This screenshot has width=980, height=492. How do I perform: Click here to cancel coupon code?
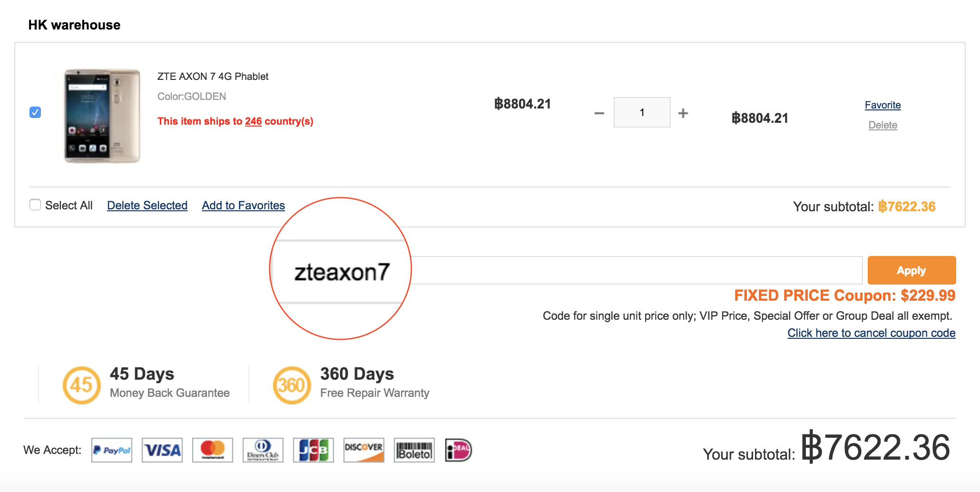tap(871, 333)
